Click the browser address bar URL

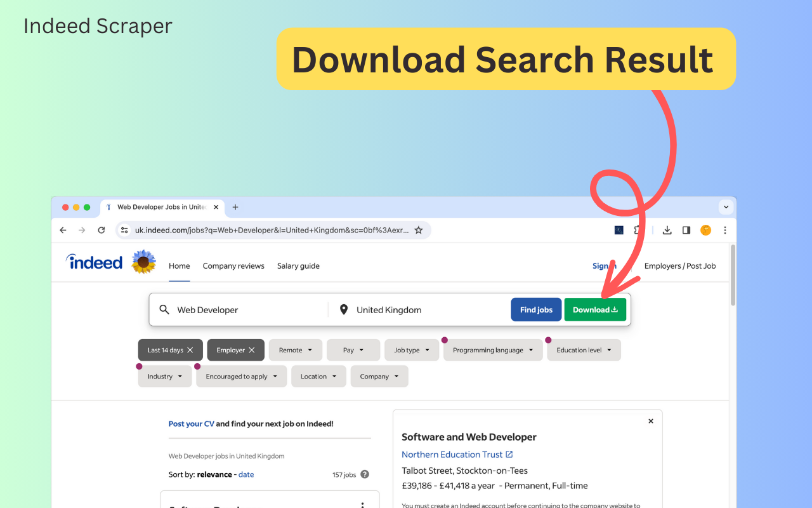point(272,231)
